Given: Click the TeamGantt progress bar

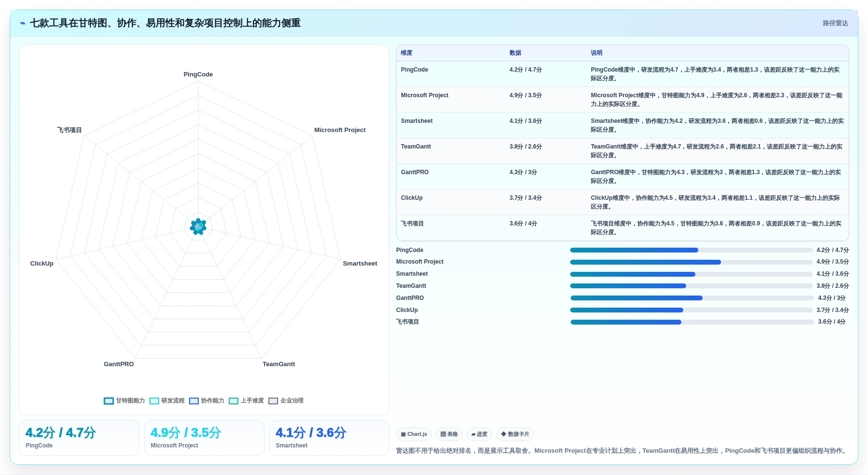Looking at the screenshot, I should tap(691, 286).
